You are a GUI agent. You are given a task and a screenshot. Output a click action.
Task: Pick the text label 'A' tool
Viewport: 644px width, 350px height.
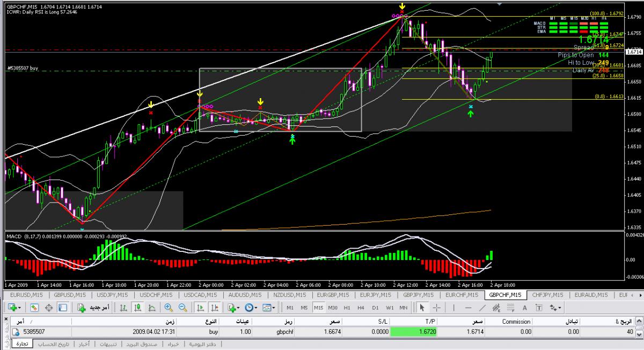click(x=524, y=308)
